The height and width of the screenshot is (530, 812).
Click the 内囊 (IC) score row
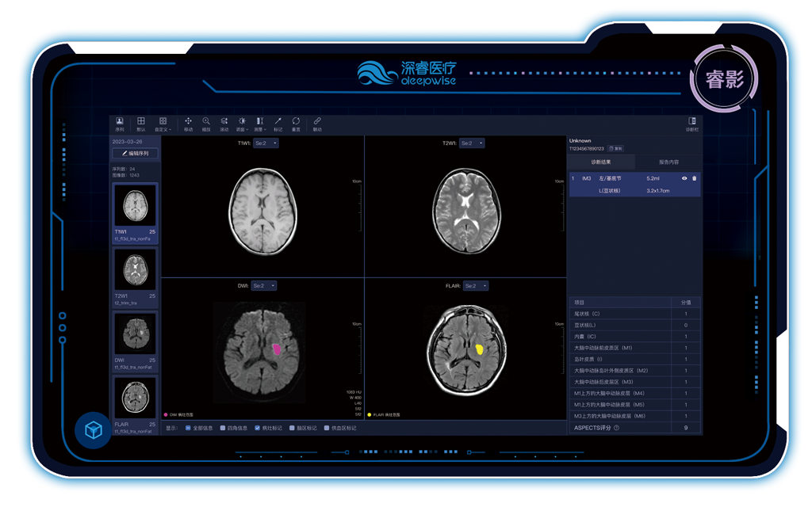(635, 337)
